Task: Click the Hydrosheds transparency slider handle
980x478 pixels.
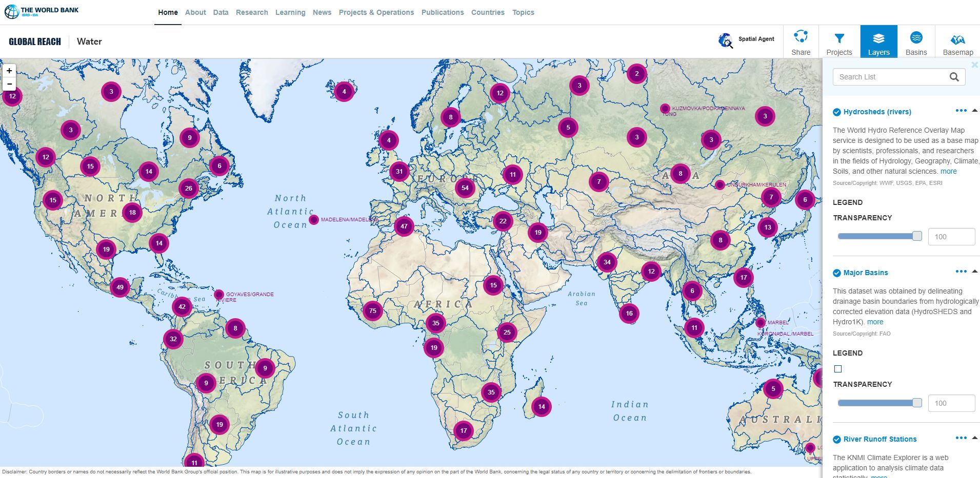Action: pos(917,236)
